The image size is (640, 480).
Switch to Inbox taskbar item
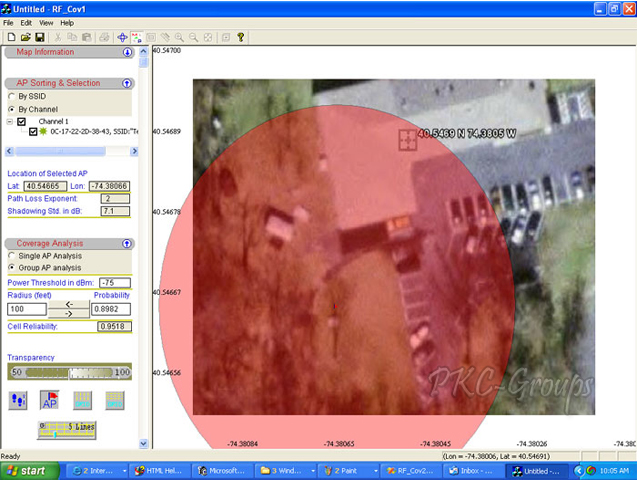coord(474,471)
